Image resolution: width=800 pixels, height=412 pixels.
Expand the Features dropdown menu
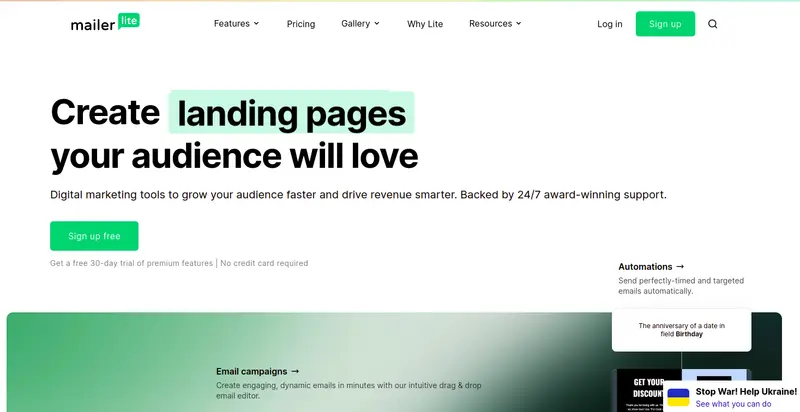[236, 24]
